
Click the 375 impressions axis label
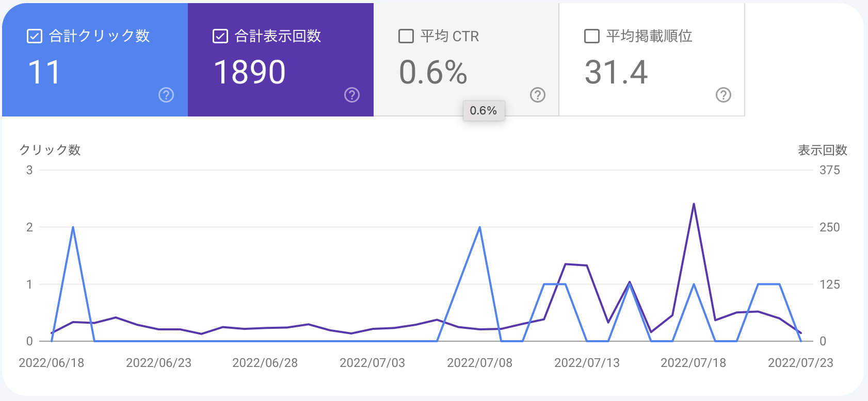[x=830, y=170]
